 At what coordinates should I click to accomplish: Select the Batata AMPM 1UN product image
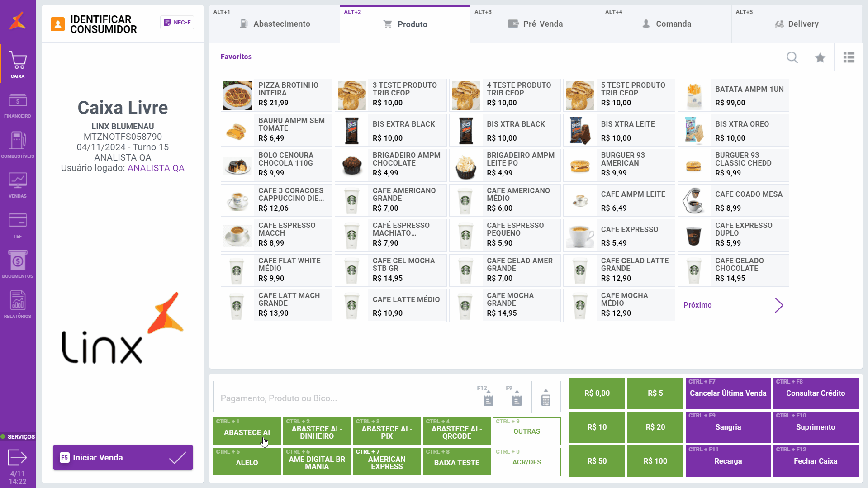point(694,95)
